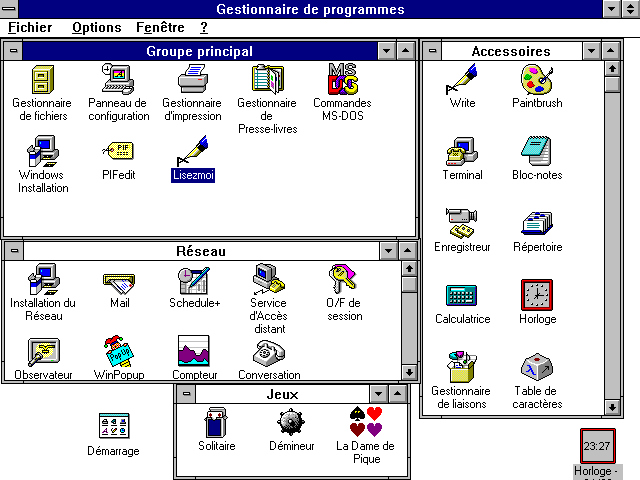Select Horloge icon in Accessoires window
This screenshot has width=640, height=480.
point(537,296)
